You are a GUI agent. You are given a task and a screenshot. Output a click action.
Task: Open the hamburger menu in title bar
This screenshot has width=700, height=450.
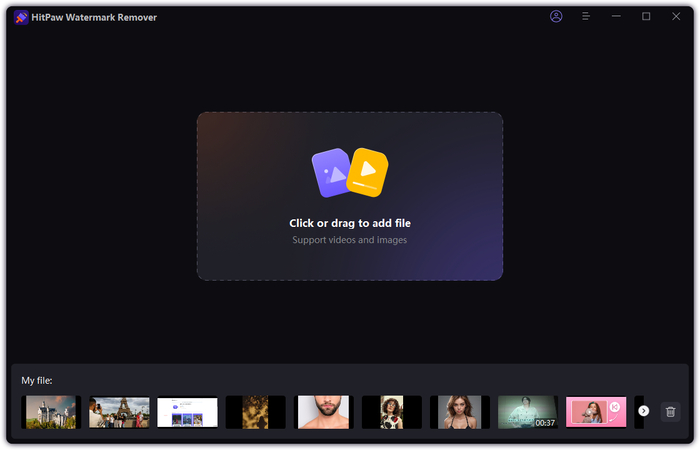point(586,17)
